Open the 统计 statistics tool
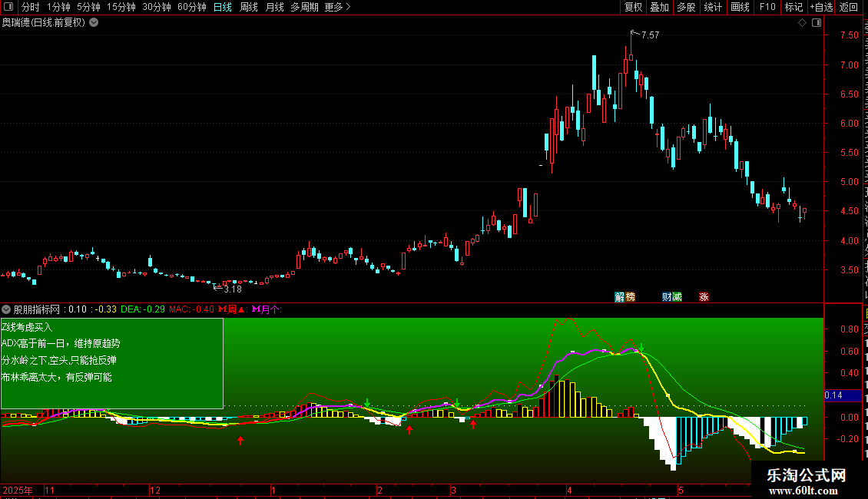The height and width of the screenshot is (499, 868). tap(713, 7)
